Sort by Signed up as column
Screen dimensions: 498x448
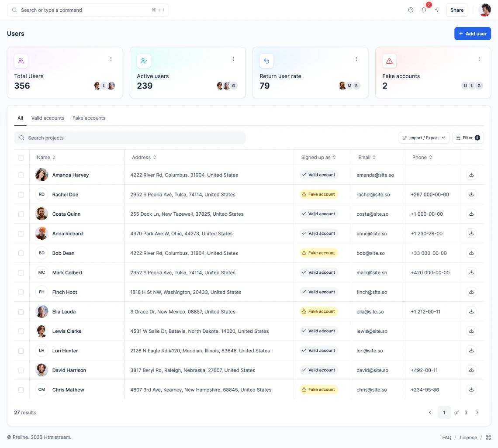[x=318, y=158]
